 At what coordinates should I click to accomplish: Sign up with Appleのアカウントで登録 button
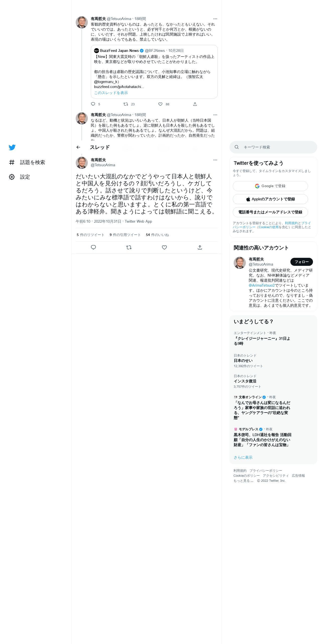pos(270,199)
